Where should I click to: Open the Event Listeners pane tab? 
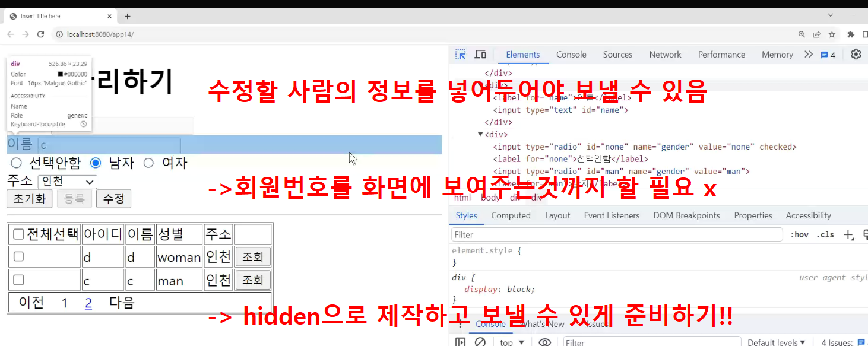612,215
